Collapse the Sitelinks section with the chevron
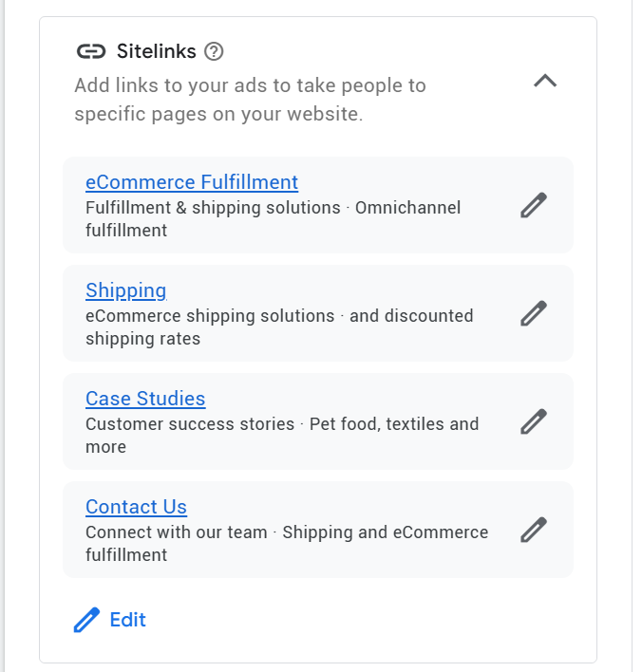The height and width of the screenshot is (672, 642). 545,81
